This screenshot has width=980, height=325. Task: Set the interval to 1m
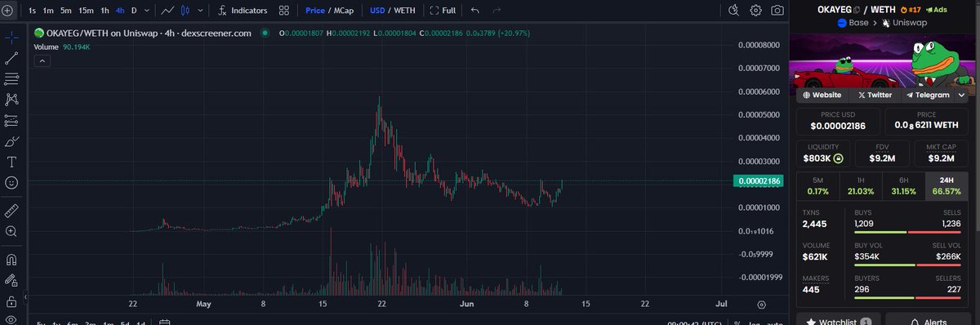[x=48, y=11]
